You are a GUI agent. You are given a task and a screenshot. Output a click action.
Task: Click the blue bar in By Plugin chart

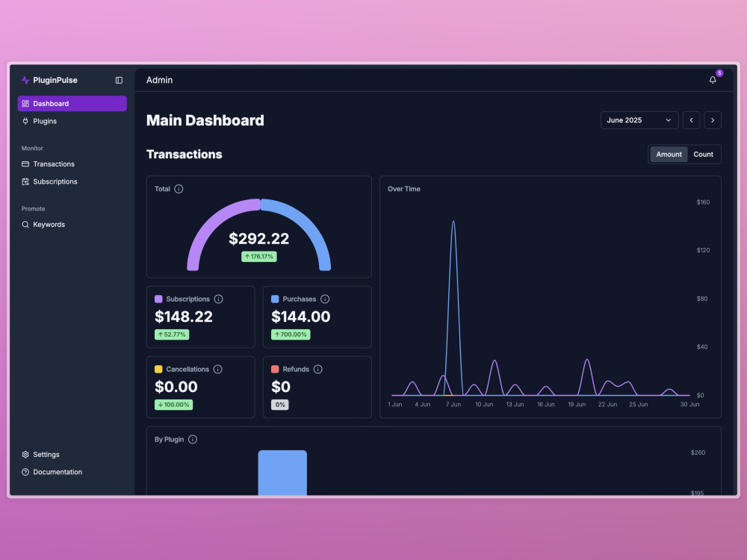tap(282, 473)
